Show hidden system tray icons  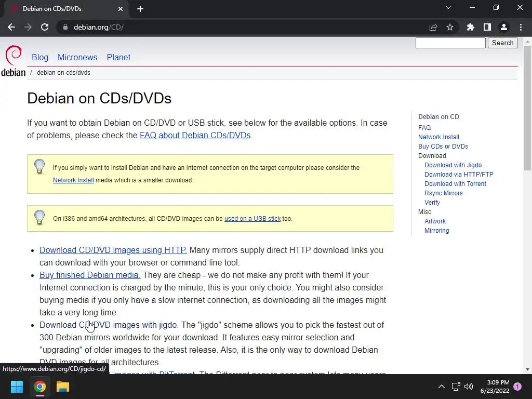pos(442,387)
